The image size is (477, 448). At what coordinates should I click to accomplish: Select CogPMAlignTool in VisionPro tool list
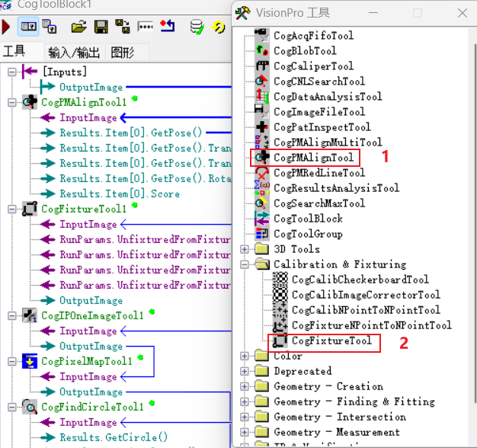tap(313, 158)
